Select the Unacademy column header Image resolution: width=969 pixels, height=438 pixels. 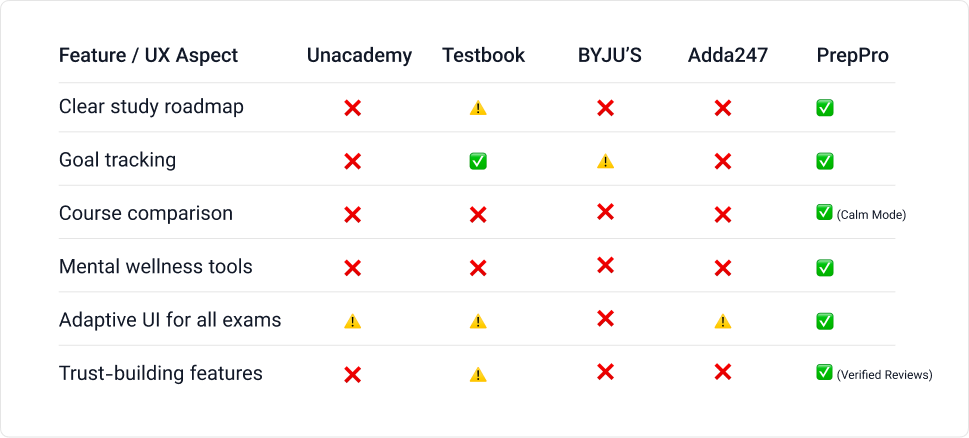359,56
